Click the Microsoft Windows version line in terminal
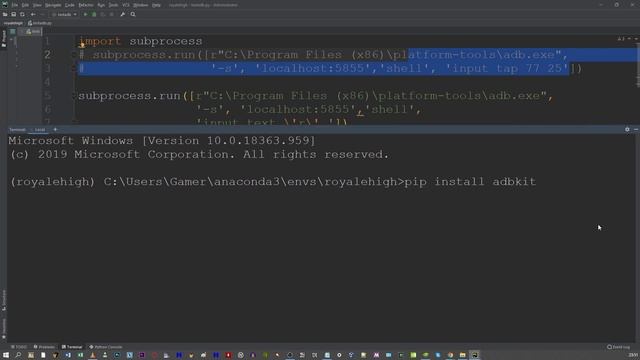Screen dimensions: 640x360 click(x=162, y=141)
